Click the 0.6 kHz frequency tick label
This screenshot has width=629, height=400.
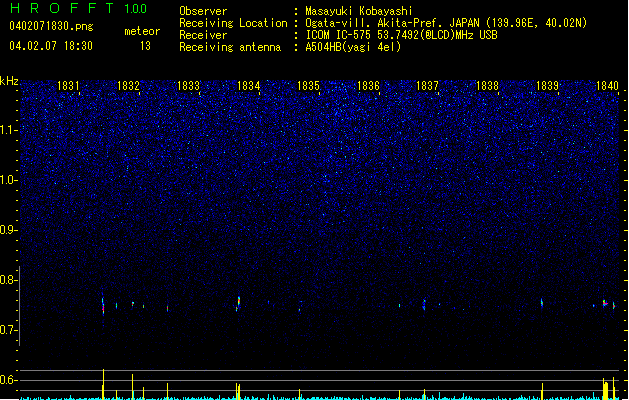tap(8, 380)
